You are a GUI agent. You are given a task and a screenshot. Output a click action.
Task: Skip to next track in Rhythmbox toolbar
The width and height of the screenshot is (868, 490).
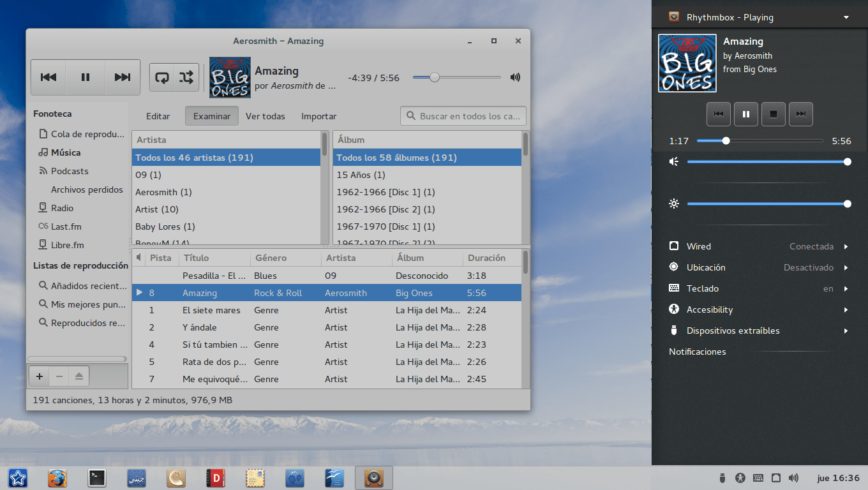pos(122,77)
